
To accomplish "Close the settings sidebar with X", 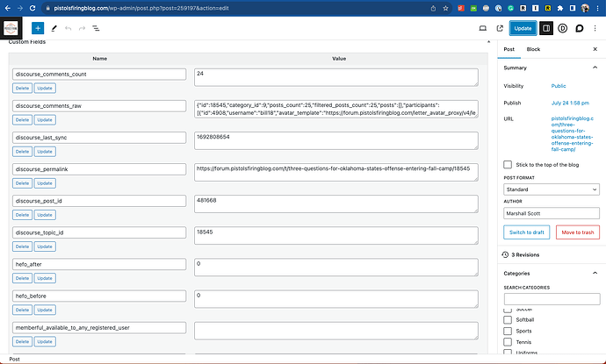I will tap(595, 49).
